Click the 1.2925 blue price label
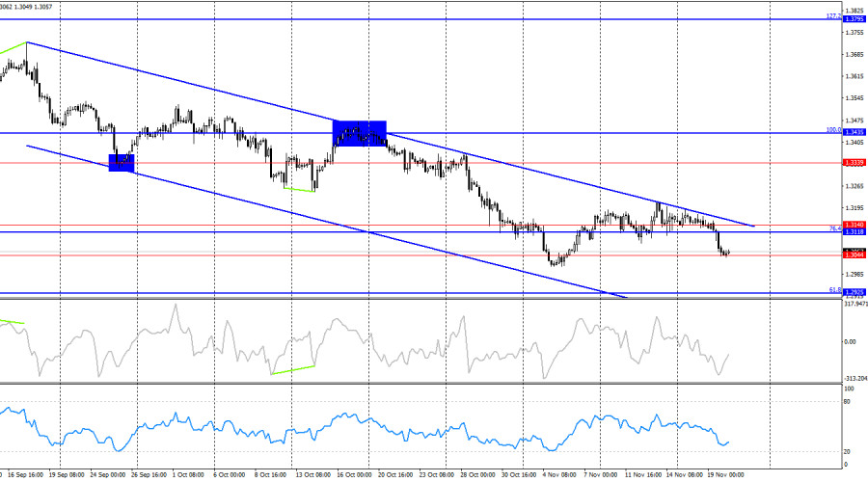868x482 pixels. pos(854,291)
